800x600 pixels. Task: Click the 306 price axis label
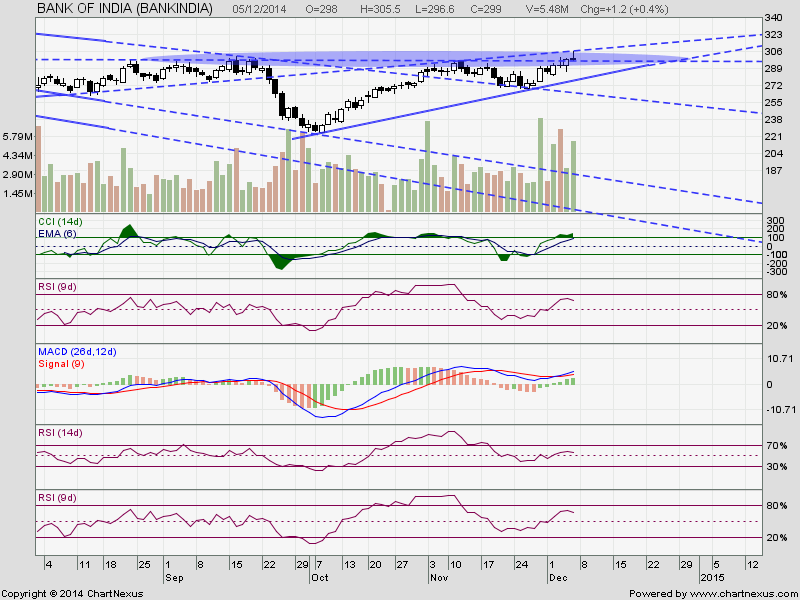773,52
